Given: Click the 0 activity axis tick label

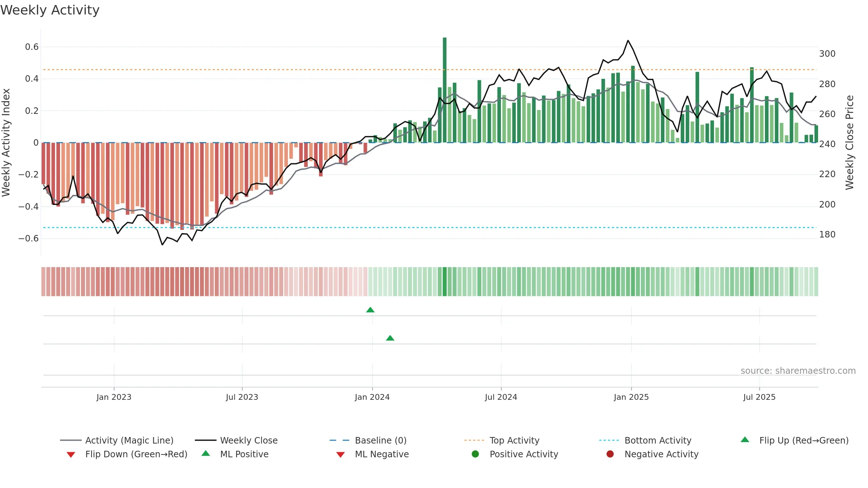Looking at the screenshot, I should click(x=36, y=143).
